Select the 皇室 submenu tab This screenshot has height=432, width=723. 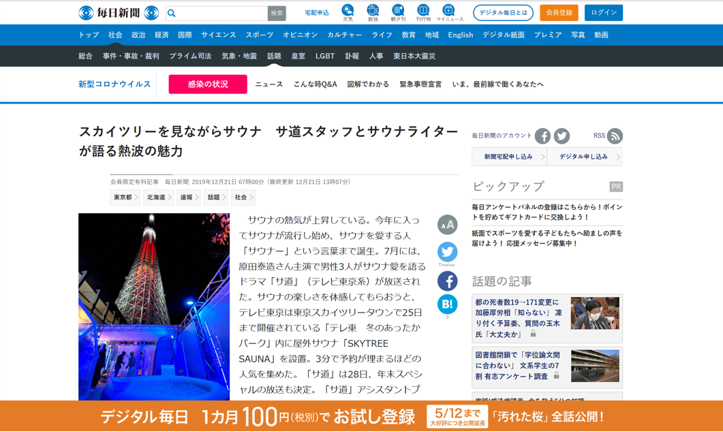[298, 56]
